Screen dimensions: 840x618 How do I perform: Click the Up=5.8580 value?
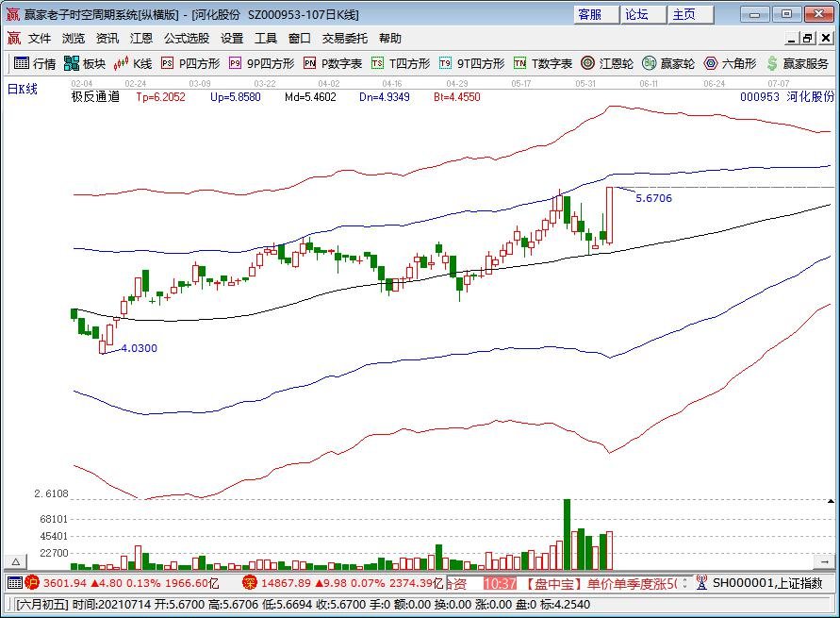point(236,97)
